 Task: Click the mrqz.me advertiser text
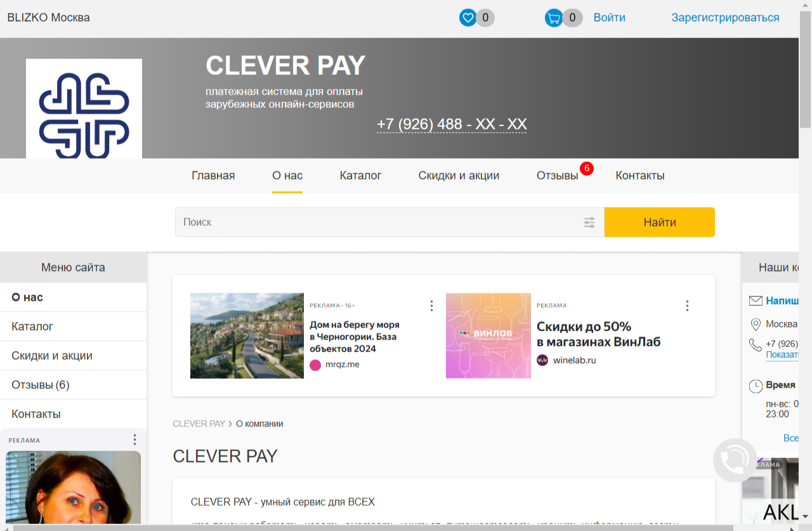click(x=343, y=365)
